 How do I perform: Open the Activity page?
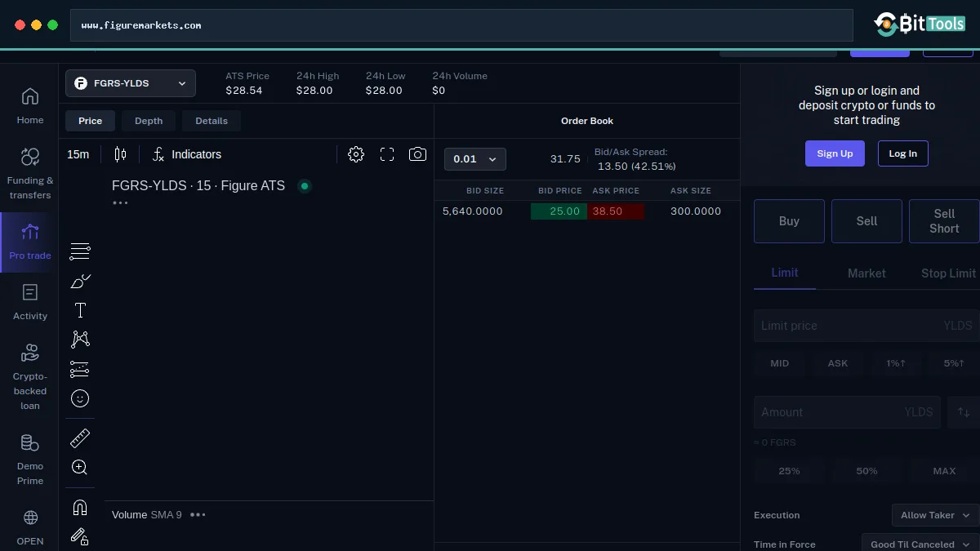pyautogui.click(x=30, y=302)
